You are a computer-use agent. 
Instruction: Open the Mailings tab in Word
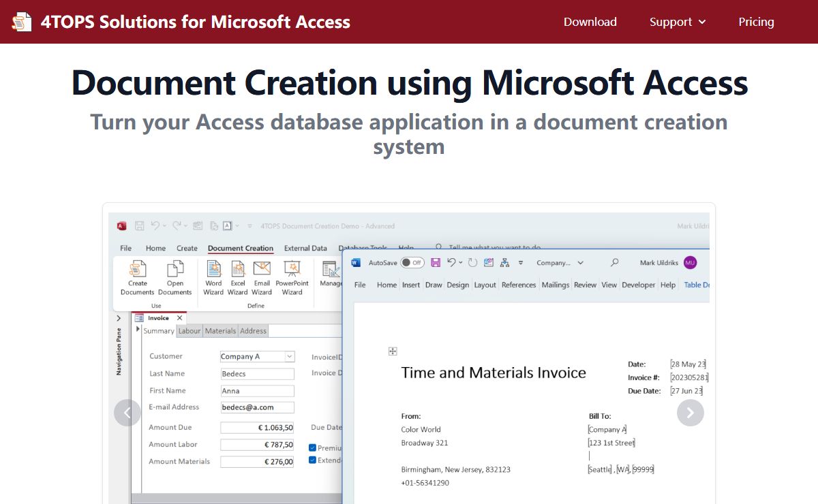click(556, 285)
